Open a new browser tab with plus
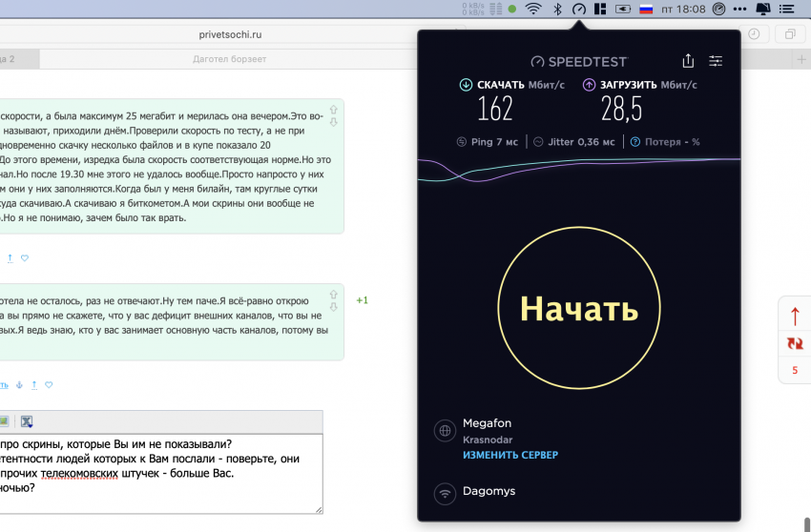Viewport: 811px width, 532px height. point(801,59)
